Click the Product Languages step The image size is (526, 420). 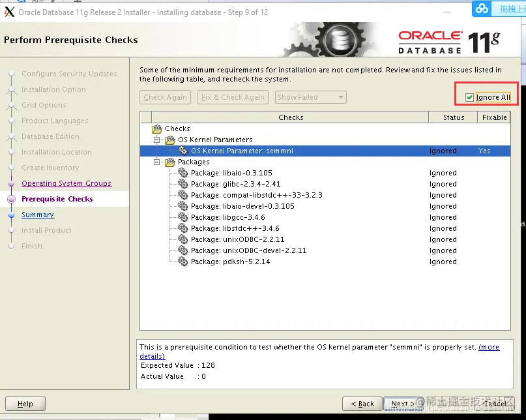tap(55, 121)
